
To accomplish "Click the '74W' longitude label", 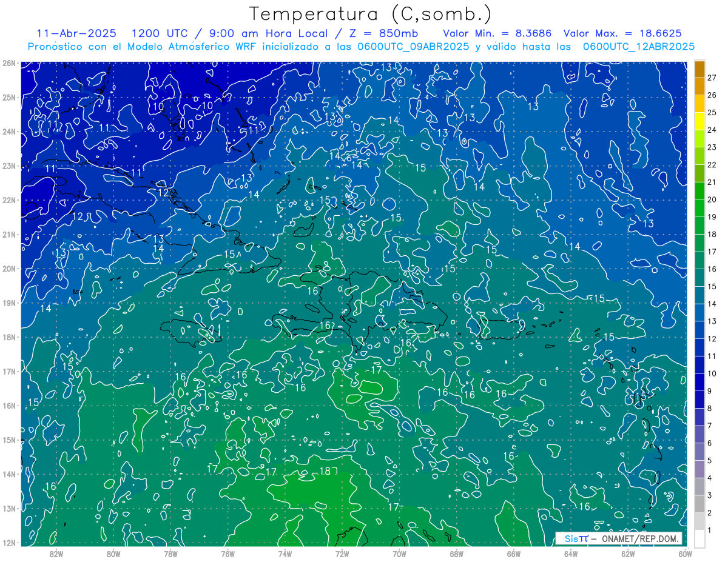I will pyautogui.click(x=285, y=554).
